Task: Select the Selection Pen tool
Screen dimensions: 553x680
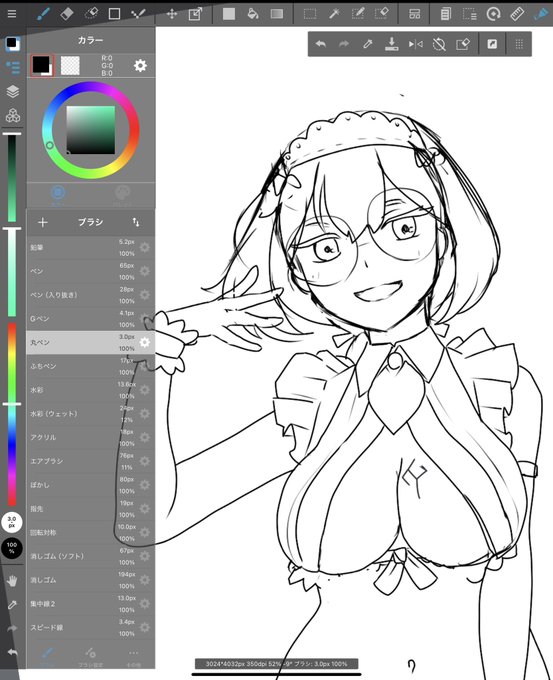Action: [x=357, y=14]
